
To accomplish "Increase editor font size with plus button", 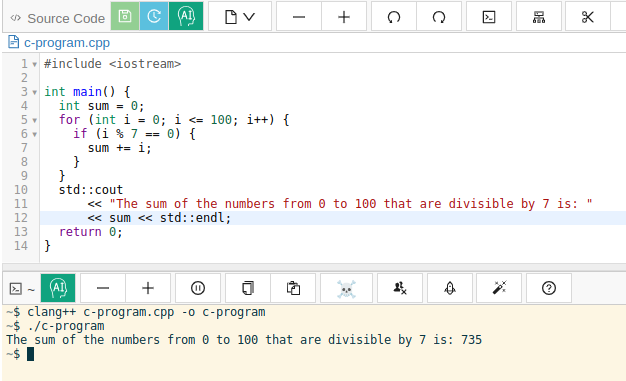I will (x=344, y=16).
